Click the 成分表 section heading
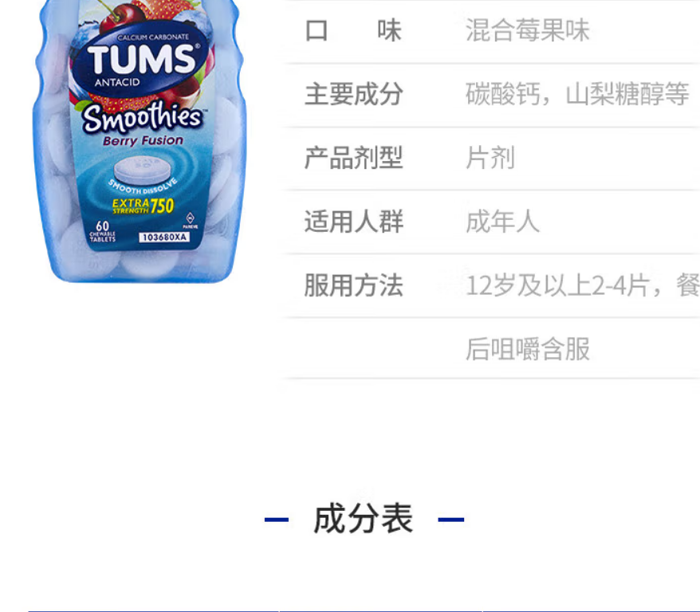Viewport: 700px width, 612px height. (x=363, y=519)
